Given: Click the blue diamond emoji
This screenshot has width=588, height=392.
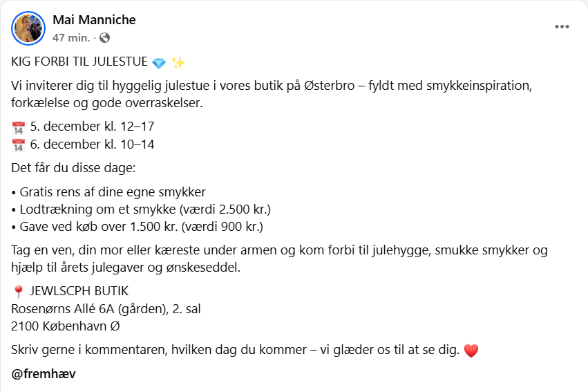Looking at the screenshot, I should [159, 63].
